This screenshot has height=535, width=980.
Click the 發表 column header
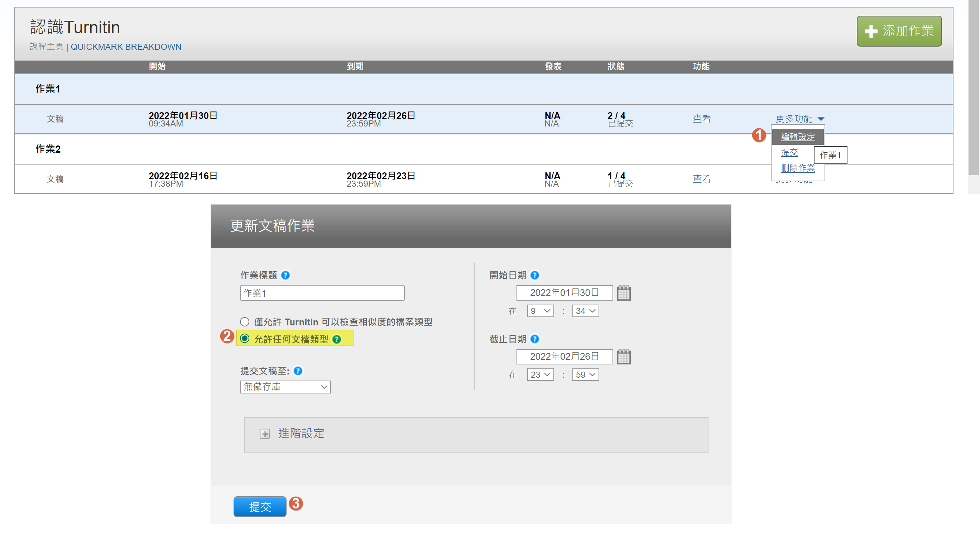click(x=553, y=67)
